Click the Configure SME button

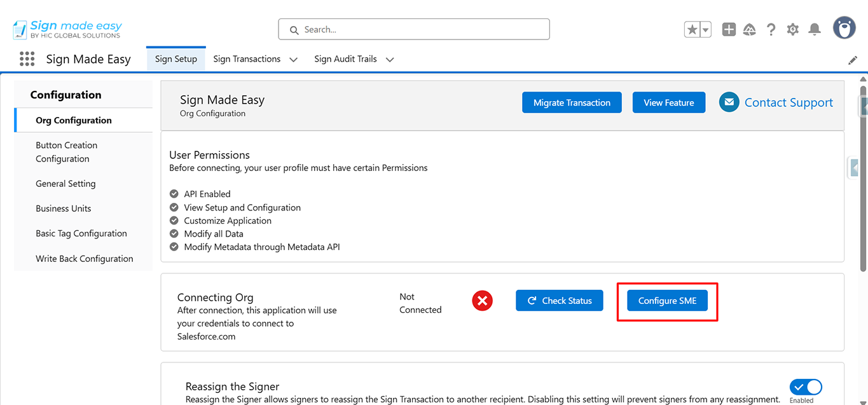(667, 301)
